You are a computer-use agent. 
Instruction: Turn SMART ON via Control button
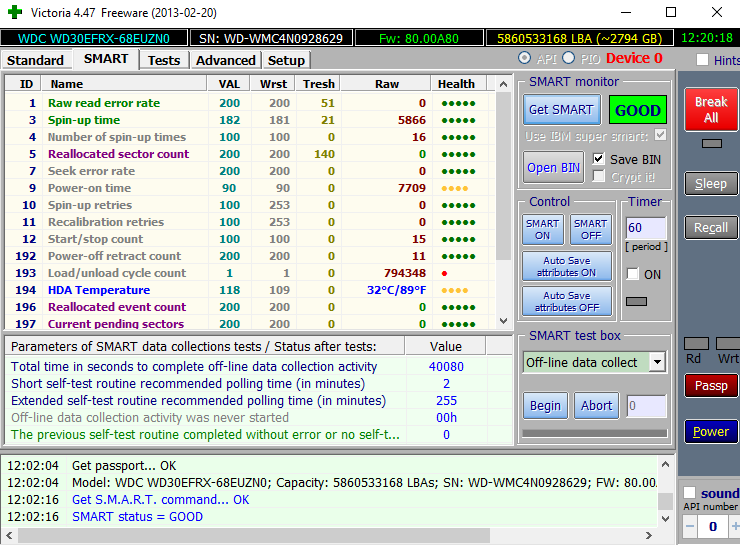click(x=543, y=229)
